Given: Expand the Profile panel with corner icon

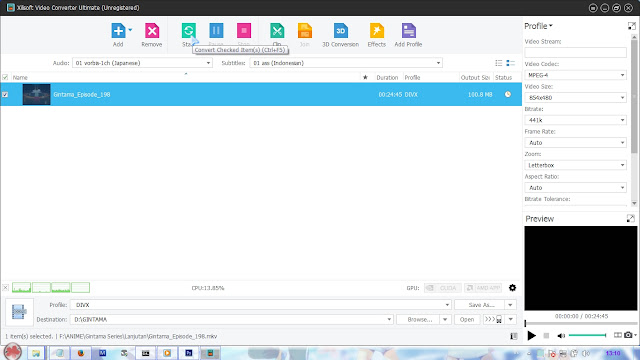Looking at the screenshot, I should [x=631, y=26].
